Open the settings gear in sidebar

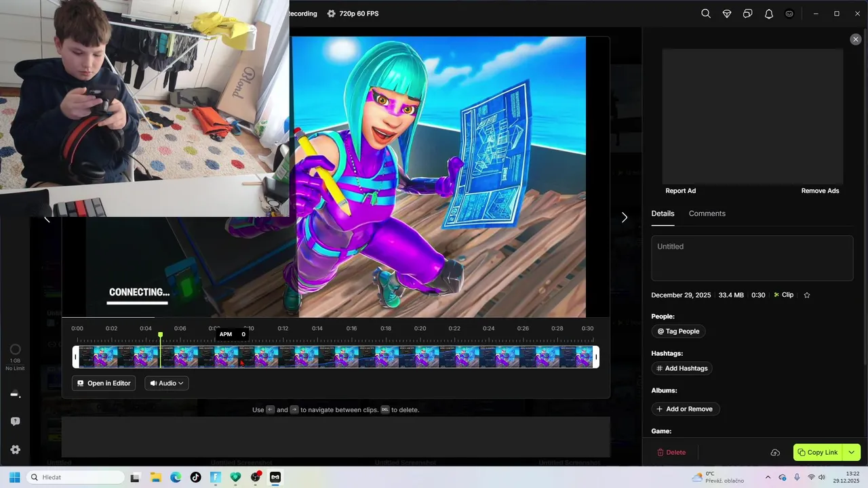pyautogui.click(x=15, y=449)
